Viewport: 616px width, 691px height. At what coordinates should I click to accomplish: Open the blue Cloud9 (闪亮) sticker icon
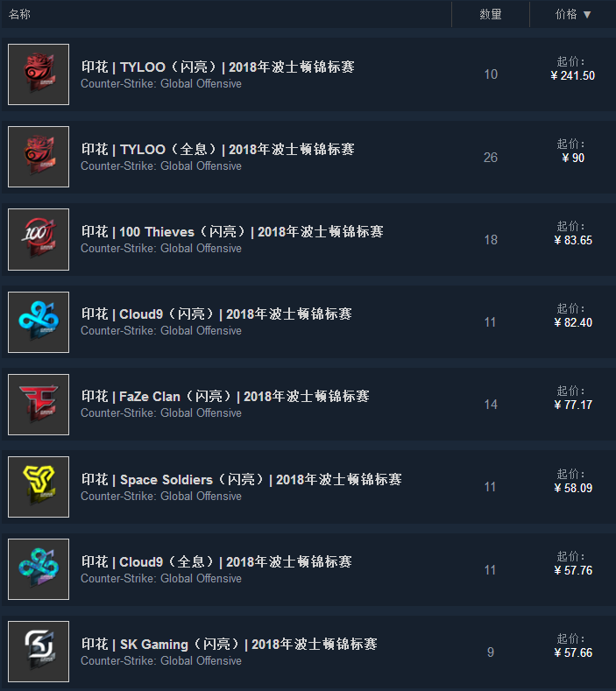pos(39,322)
